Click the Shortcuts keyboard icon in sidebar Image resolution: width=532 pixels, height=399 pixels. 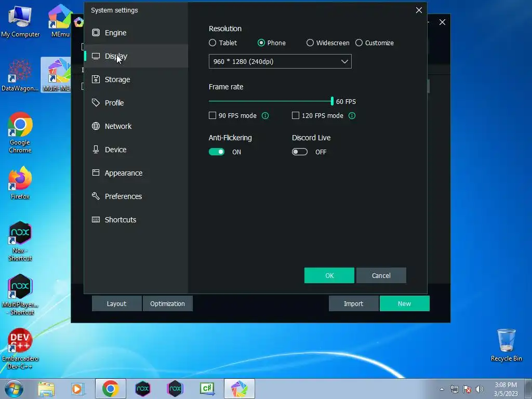pos(96,220)
